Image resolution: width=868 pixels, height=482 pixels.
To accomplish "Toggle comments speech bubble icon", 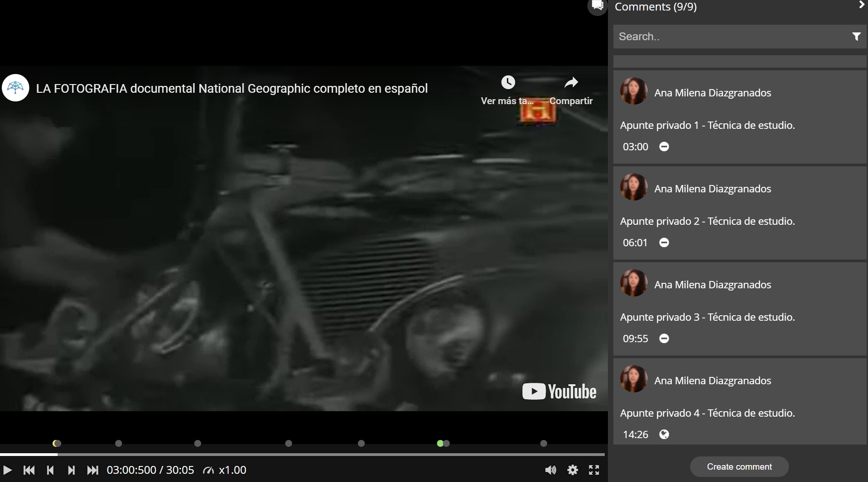I will [x=597, y=6].
